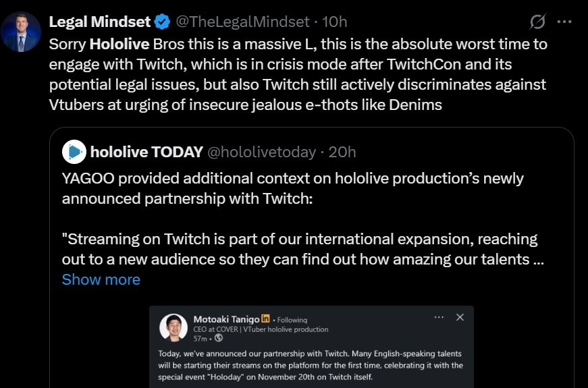Open the @hololivetoday handle

click(262, 152)
